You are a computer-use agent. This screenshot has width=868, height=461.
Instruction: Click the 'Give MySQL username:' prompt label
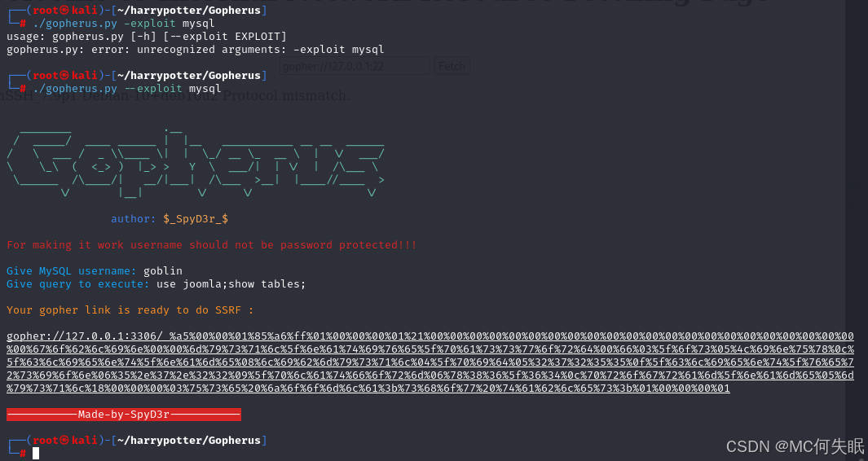click(x=72, y=270)
